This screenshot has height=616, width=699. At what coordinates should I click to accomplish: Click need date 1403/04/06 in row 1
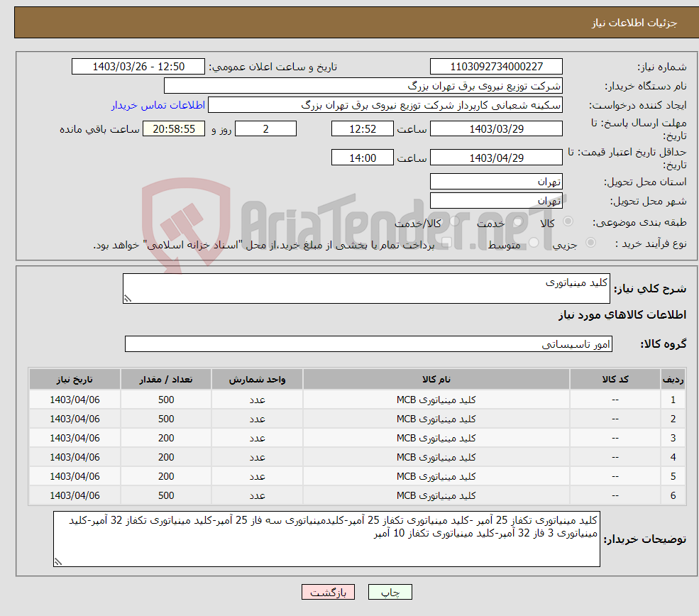point(75,400)
